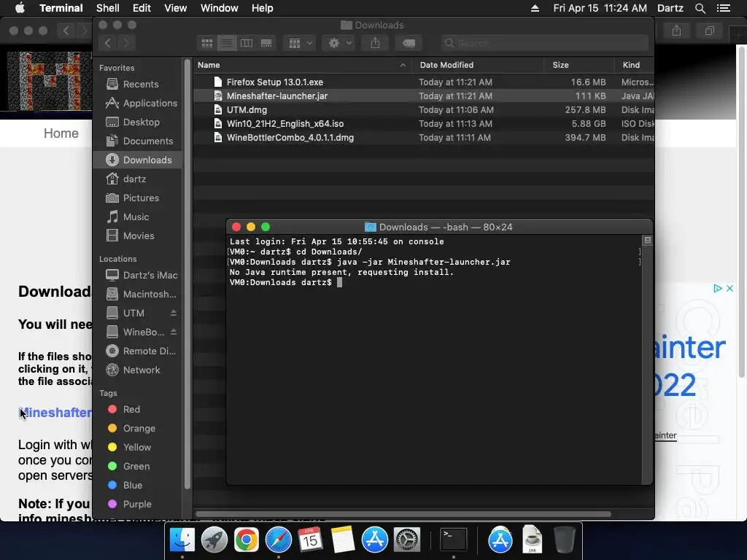Open Spotlight search in menu bar

[x=700, y=8]
